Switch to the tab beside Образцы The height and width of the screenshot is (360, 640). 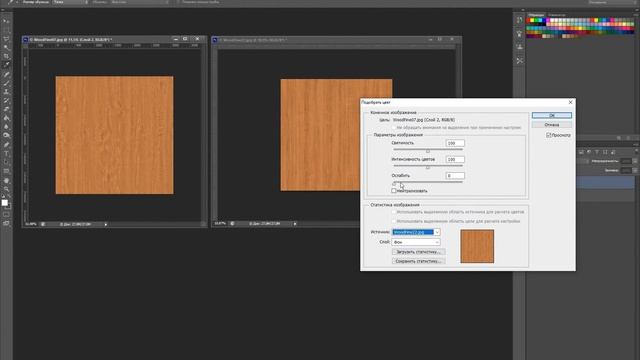[556, 15]
